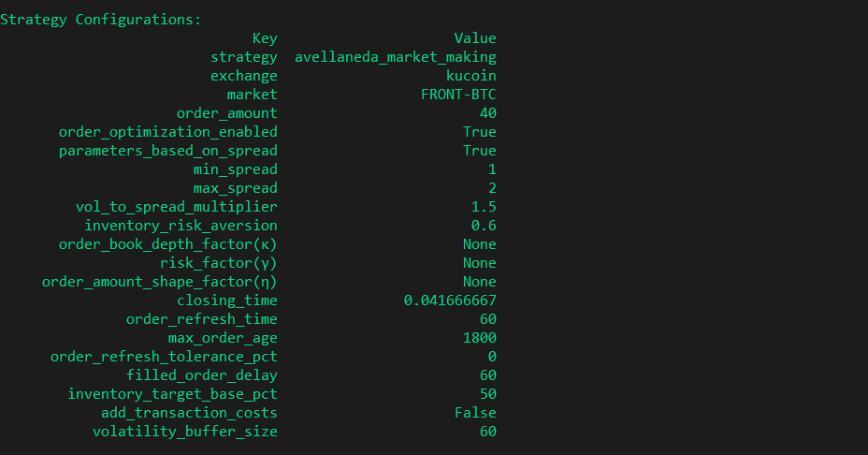Click the min_spread key label
Viewport: 868px width, 455px height.
click(x=235, y=169)
